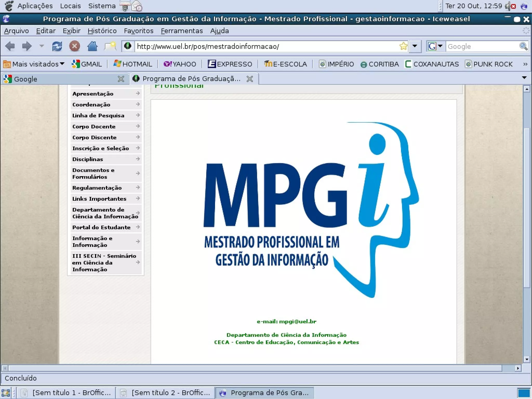
Task: Open the HOTMAIL bookmark
Action: click(133, 64)
